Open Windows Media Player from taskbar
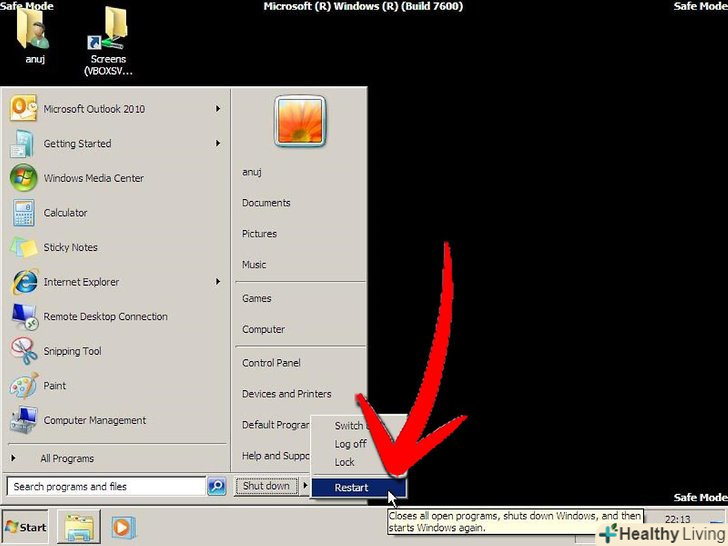This screenshot has width=728, height=546. [123, 527]
